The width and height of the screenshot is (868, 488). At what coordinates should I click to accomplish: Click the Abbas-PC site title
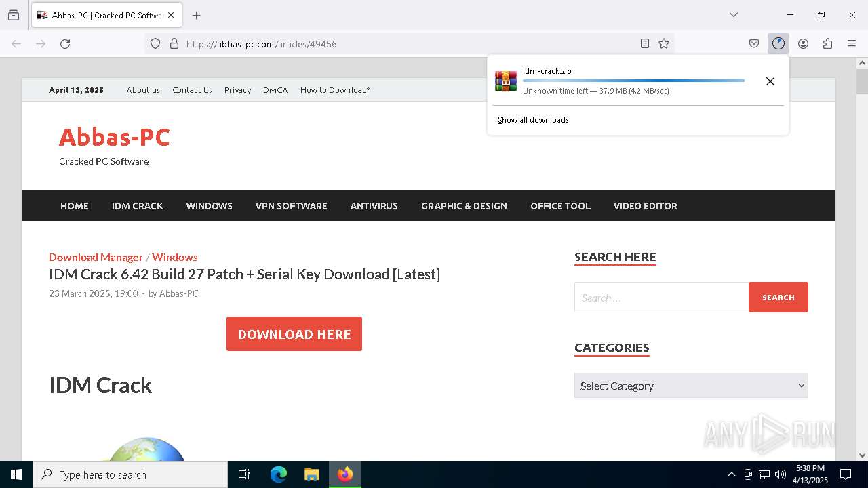114,137
